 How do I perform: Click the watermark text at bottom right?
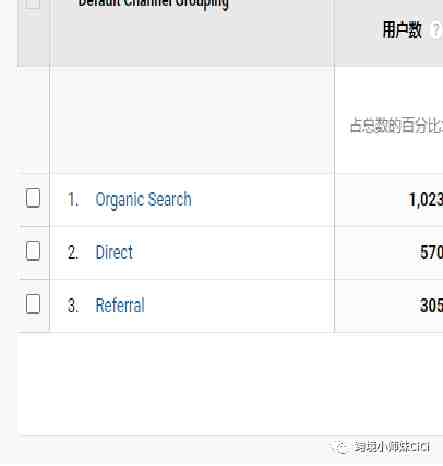[x=392, y=447]
